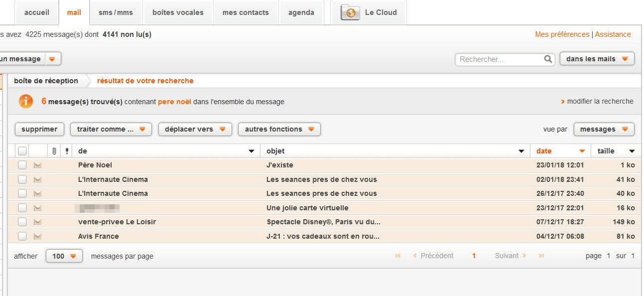Open 'Une jolie carte virtuelle' message

pos(307,208)
